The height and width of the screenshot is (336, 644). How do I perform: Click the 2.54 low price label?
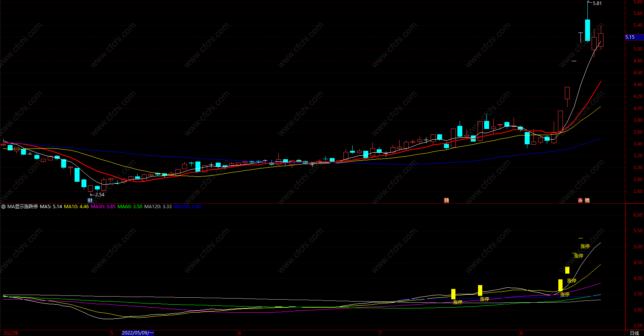click(99, 195)
